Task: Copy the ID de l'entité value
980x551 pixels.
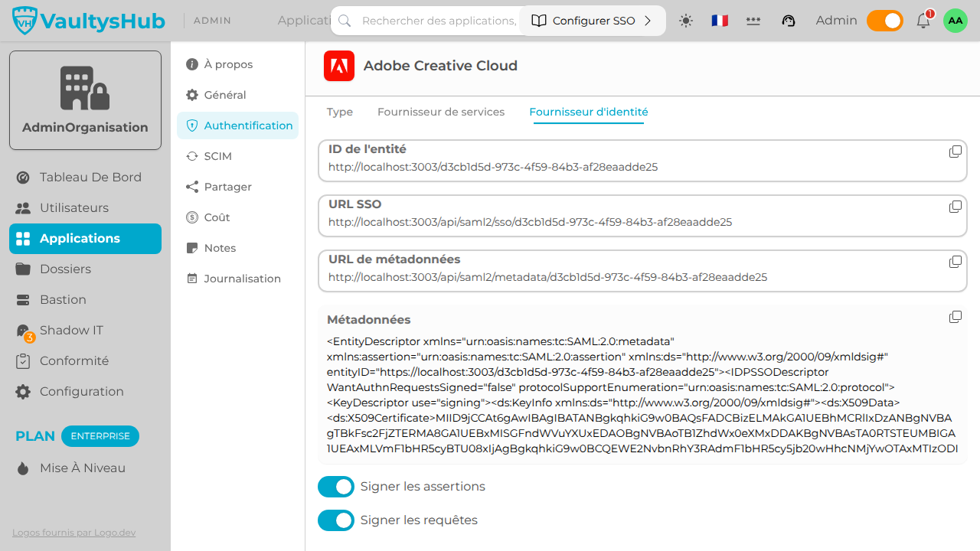Action: [x=955, y=152]
